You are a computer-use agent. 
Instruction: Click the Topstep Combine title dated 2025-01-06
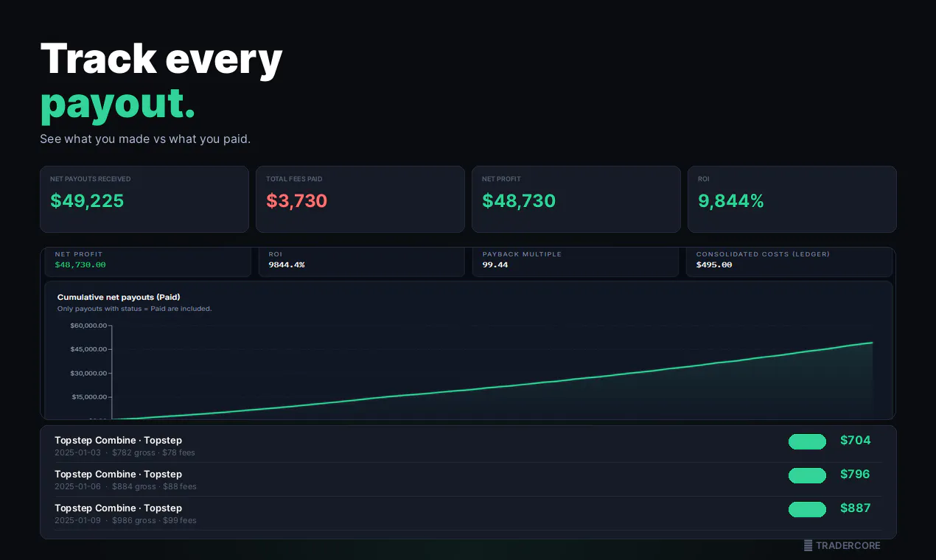[118, 474]
